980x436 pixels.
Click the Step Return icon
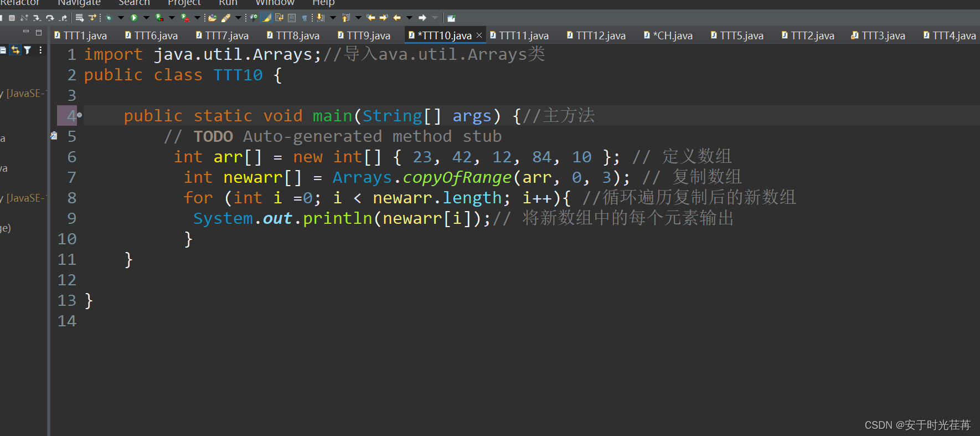[x=63, y=18]
